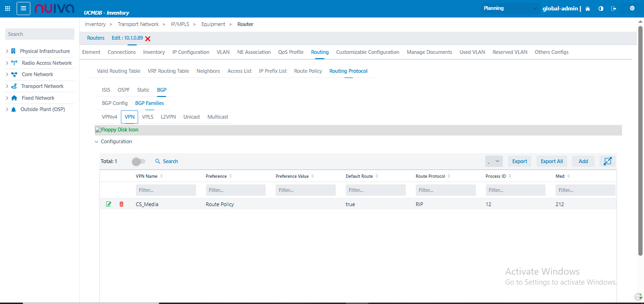Toggle the contrast theme icon

601,9
